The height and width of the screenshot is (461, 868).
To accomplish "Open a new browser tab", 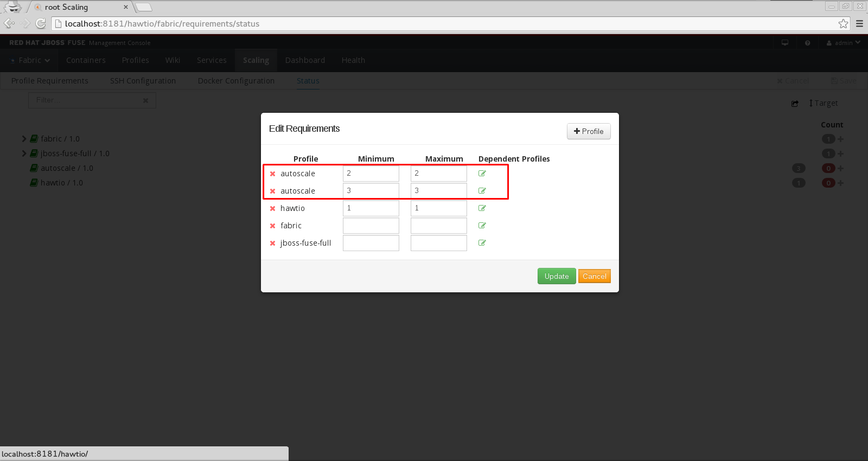I will (143, 7).
